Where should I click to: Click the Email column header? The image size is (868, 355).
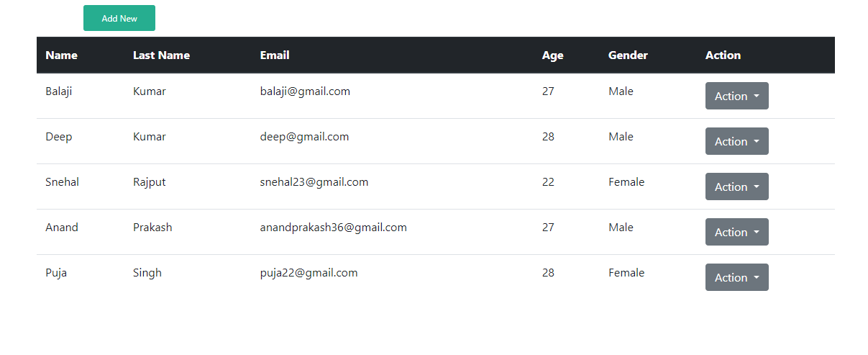275,55
